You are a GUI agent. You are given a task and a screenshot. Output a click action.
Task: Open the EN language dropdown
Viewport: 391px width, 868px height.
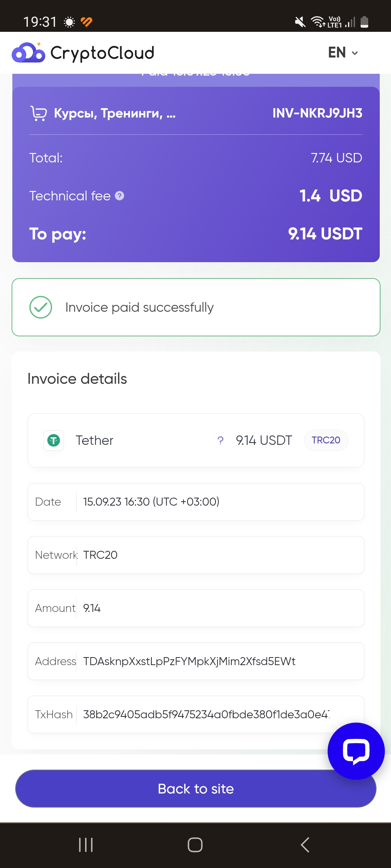pos(343,53)
